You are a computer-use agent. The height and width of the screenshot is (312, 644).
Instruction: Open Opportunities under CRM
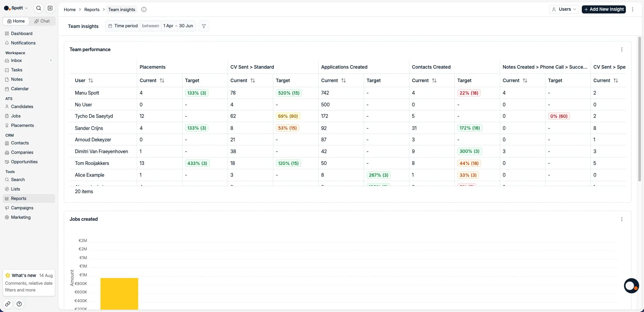coord(29,162)
